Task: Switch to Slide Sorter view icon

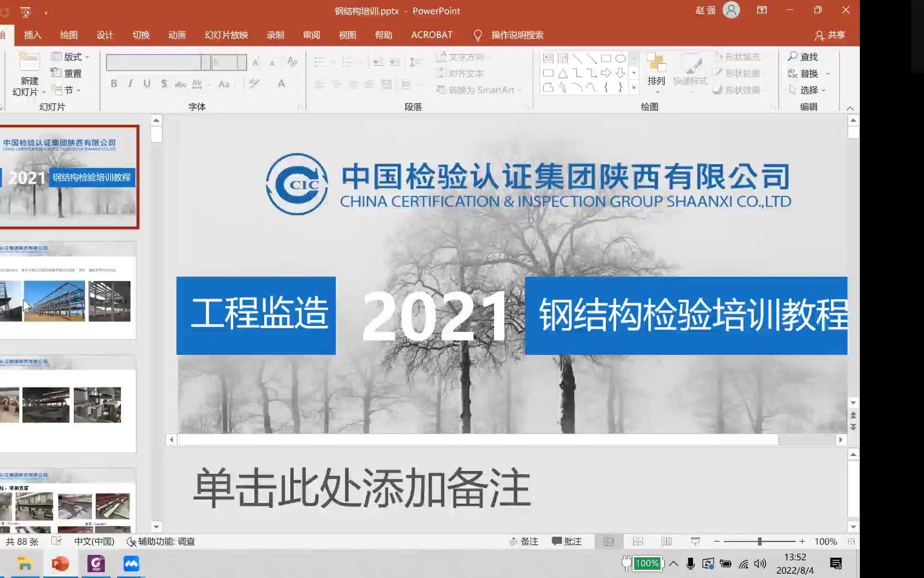Action: [x=638, y=542]
